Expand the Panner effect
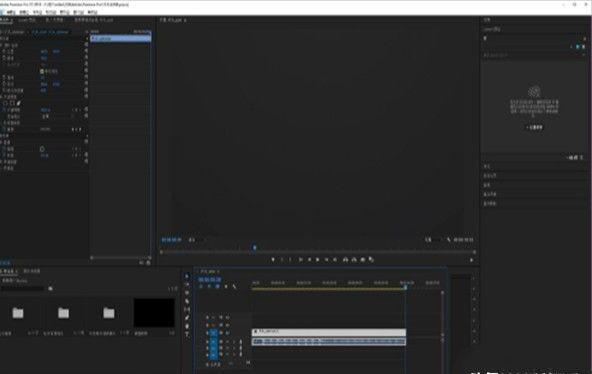The width and height of the screenshot is (592, 374). tap(2, 168)
